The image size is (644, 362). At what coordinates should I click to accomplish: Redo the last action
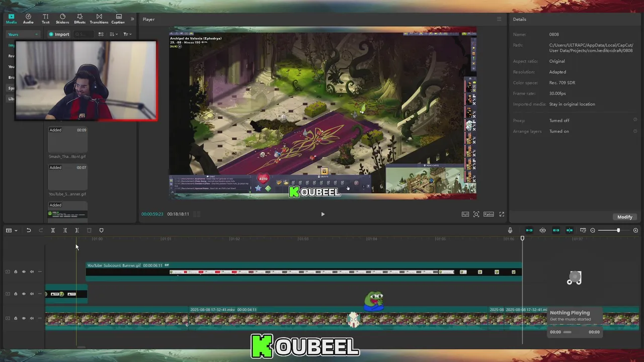pyautogui.click(x=41, y=230)
